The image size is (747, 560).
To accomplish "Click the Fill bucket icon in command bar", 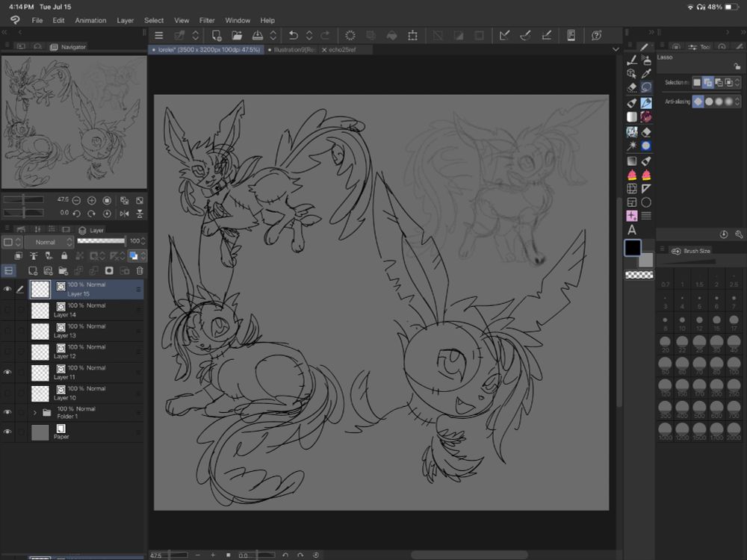I will pos(391,36).
